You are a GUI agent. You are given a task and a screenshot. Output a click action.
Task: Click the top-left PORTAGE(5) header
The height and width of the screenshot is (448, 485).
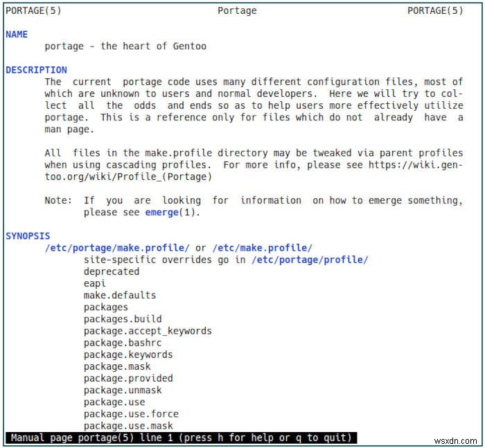33,11
